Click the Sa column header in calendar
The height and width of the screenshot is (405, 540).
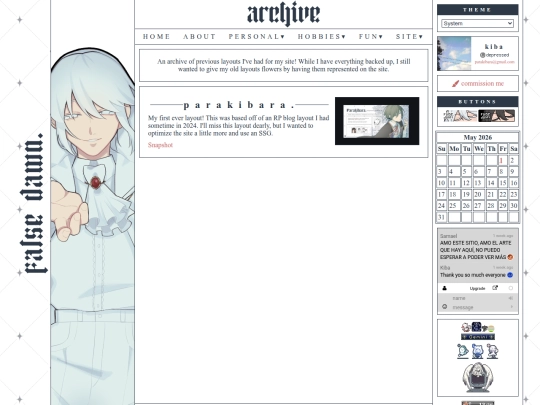(513, 149)
